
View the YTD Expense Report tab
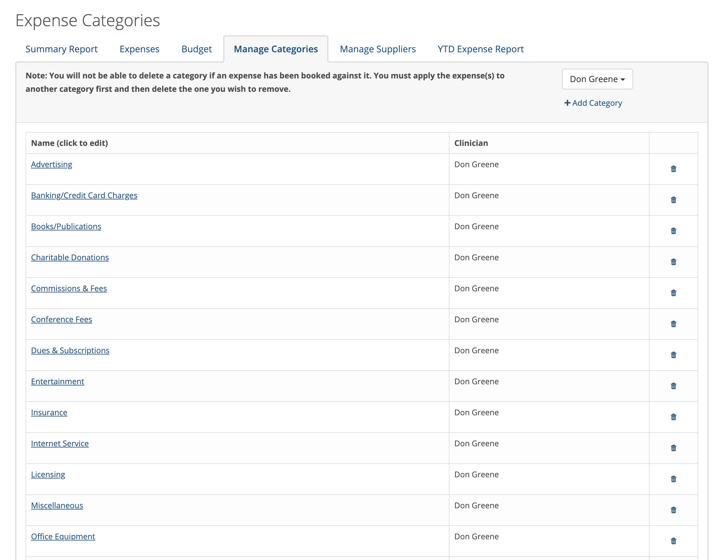(x=481, y=49)
